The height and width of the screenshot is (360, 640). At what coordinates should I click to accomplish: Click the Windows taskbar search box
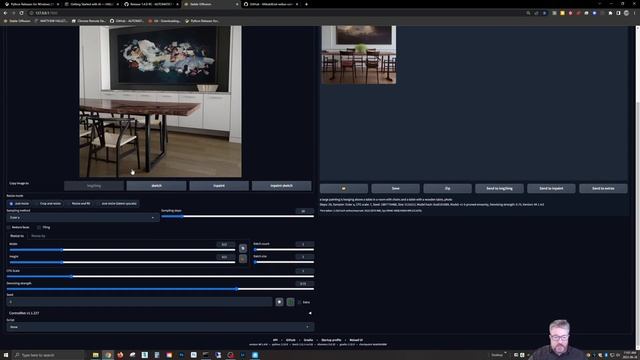tap(48, 355)
